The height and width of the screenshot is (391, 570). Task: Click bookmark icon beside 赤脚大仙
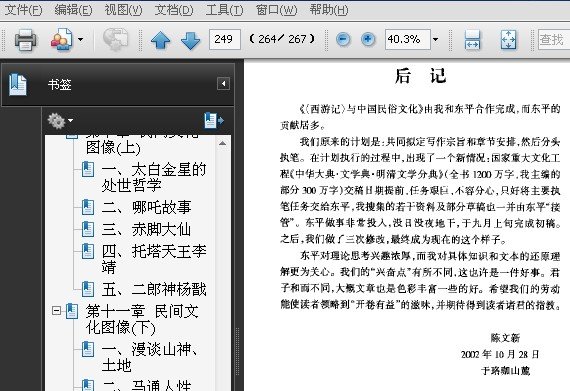[88, 229]
